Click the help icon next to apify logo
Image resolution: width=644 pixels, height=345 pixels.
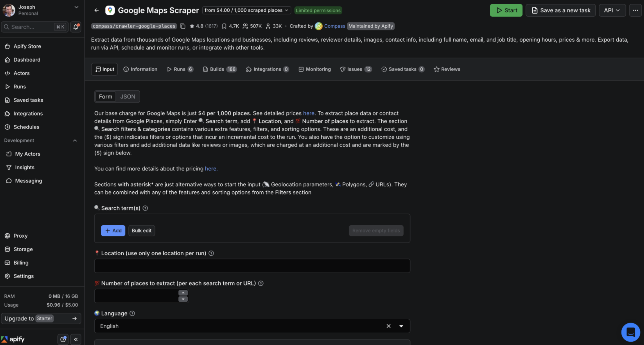point(63,339)
